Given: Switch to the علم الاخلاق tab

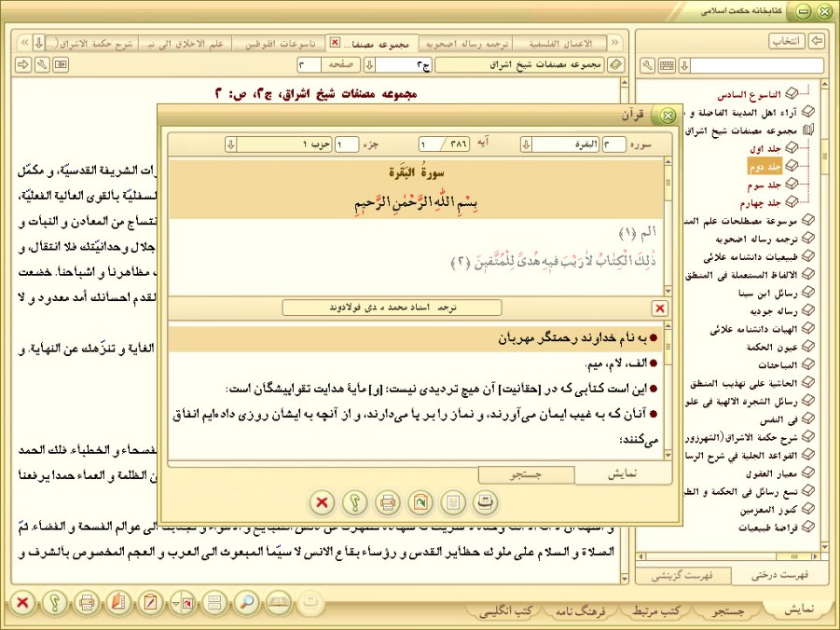Looking at the screenshot, I should [185, 44].
